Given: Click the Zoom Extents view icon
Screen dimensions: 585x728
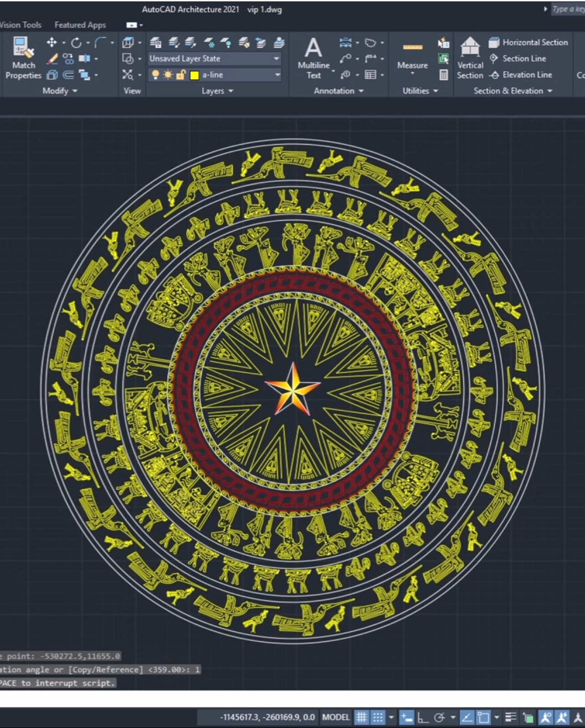Looking at the screenshot, I should tap(128, 75).
